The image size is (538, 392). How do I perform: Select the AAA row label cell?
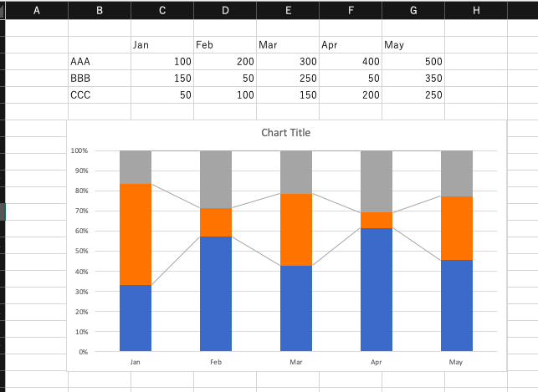(99, 62)
